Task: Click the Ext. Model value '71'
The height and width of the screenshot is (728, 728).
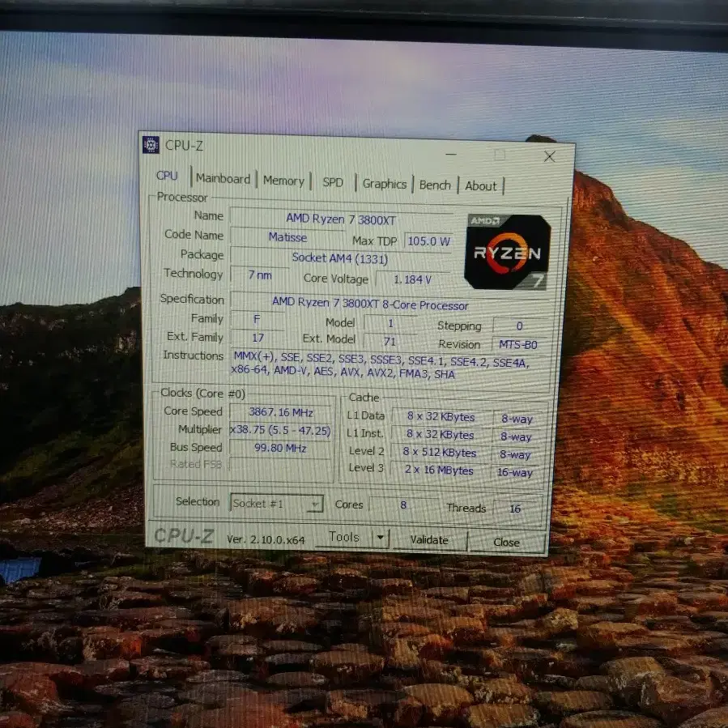Action: point(390,341)
